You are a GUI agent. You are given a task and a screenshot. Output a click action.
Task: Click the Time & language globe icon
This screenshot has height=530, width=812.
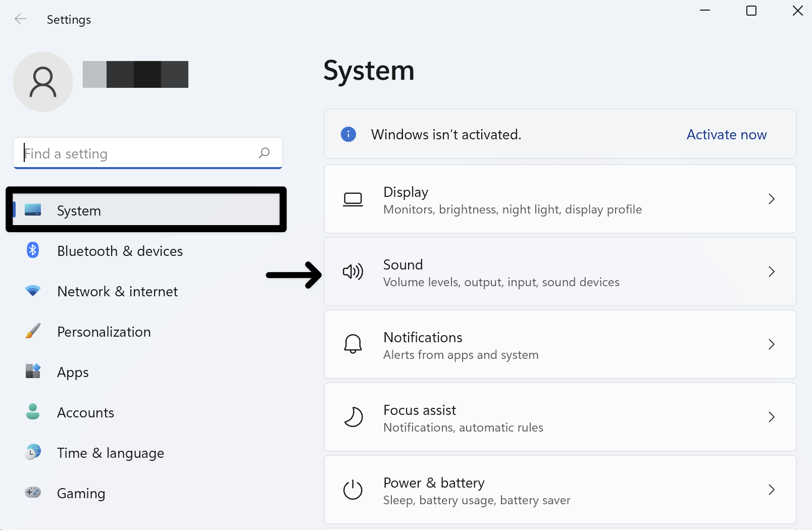pos(33,452)
